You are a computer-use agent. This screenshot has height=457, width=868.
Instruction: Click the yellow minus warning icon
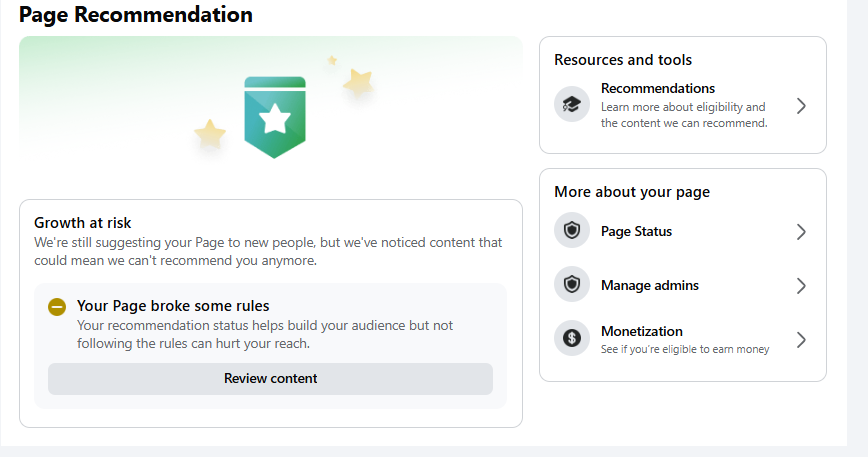(56, 307)
